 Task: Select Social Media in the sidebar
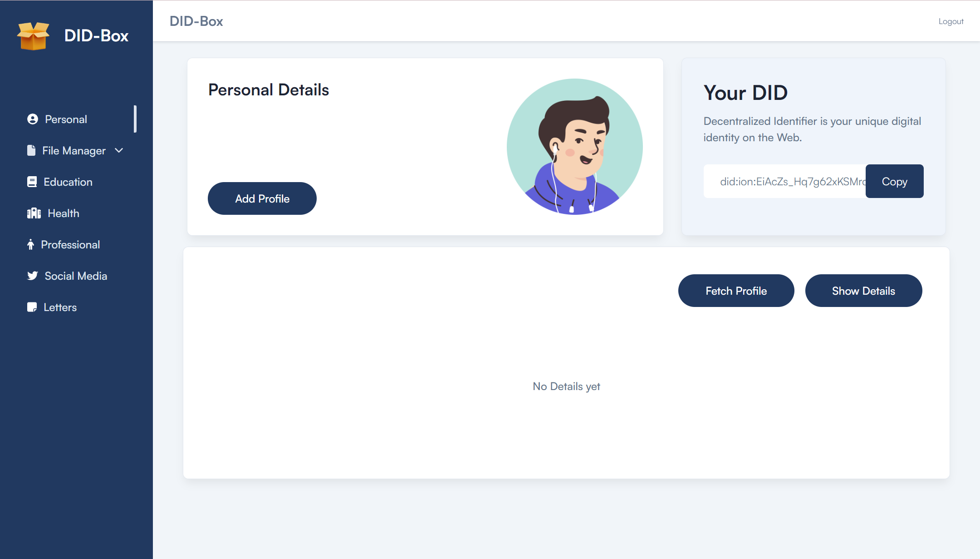[x=76, y=276]
